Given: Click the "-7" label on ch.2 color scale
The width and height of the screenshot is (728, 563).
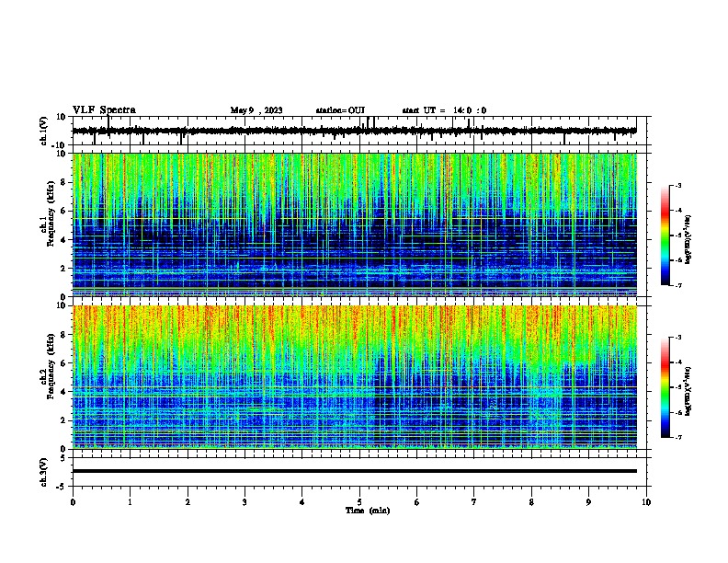Looking at the screenshot, I should (x=677, y=437).
